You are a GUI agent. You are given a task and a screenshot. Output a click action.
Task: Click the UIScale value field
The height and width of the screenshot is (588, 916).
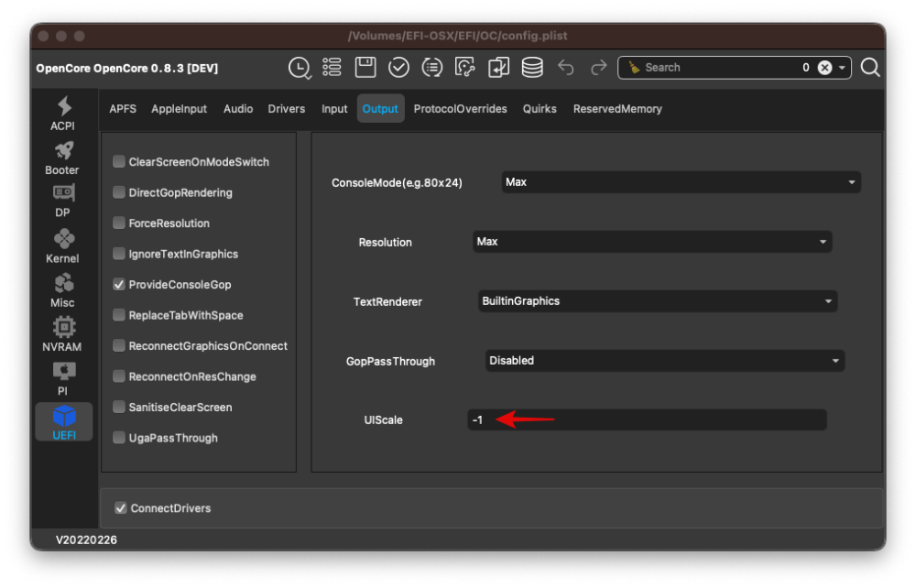[647, 419]
